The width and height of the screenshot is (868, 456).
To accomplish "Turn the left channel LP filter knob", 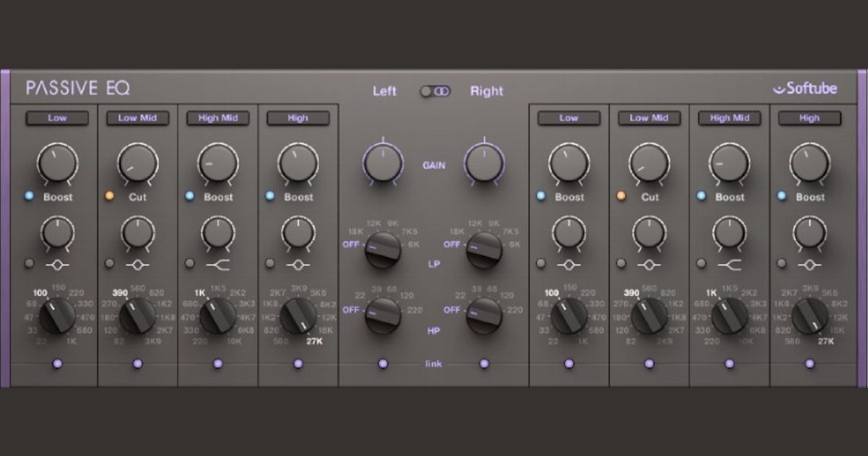I will pyautogui.click(x=383, y=248).
